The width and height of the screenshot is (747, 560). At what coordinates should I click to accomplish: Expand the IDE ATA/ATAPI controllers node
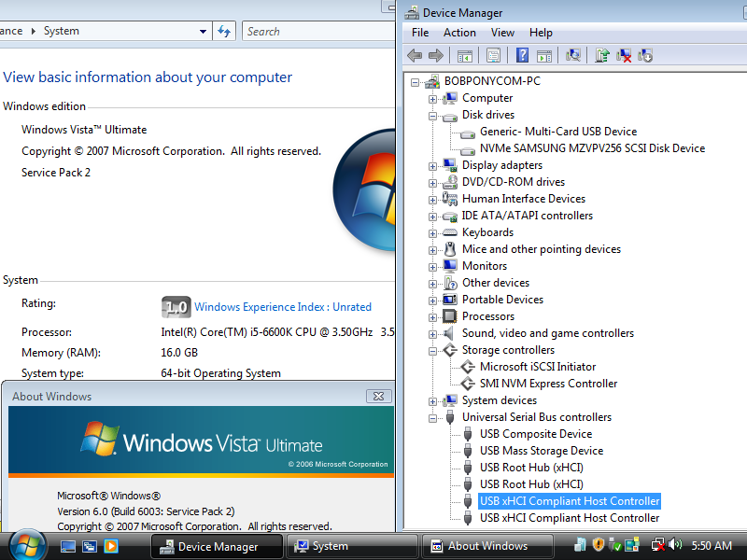pyautogui.click(x=432, y=217)
